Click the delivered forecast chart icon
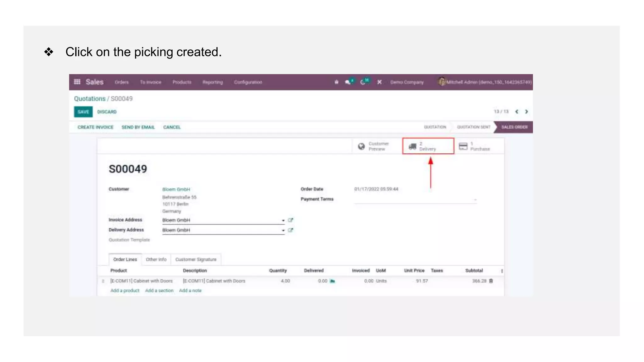Image resolution: width=644 pixels, height=362 pixels. pos(332,281)
